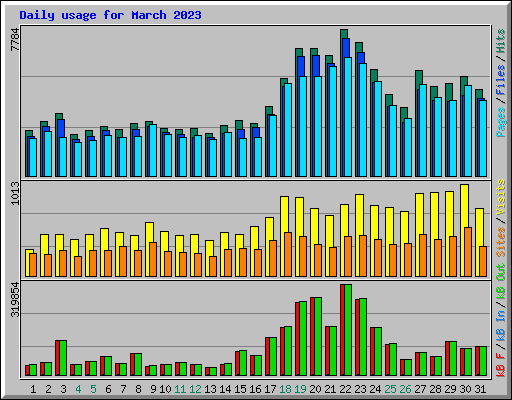
Task: Select green weekend day label "12"
Action: [195, 389]
